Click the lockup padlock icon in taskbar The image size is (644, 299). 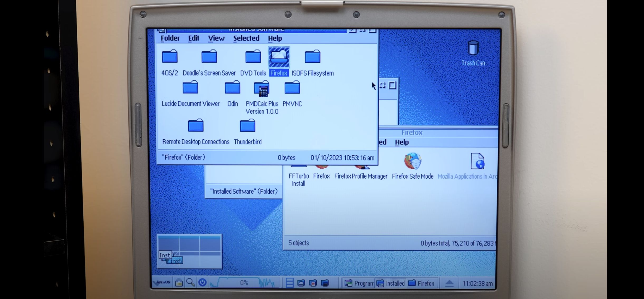(179, 283)
